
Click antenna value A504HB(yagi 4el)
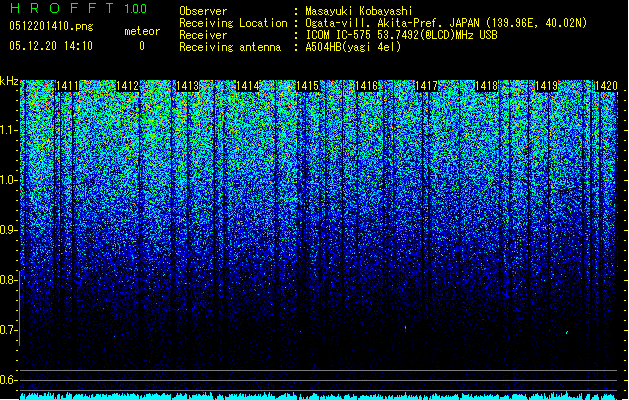coord(353,47)
